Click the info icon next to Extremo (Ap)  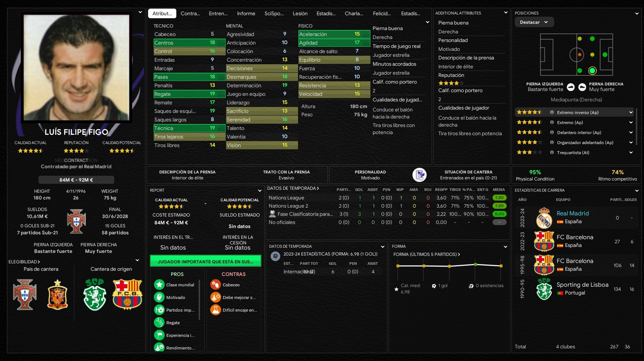pyautogui.click(x=552, y=123)
